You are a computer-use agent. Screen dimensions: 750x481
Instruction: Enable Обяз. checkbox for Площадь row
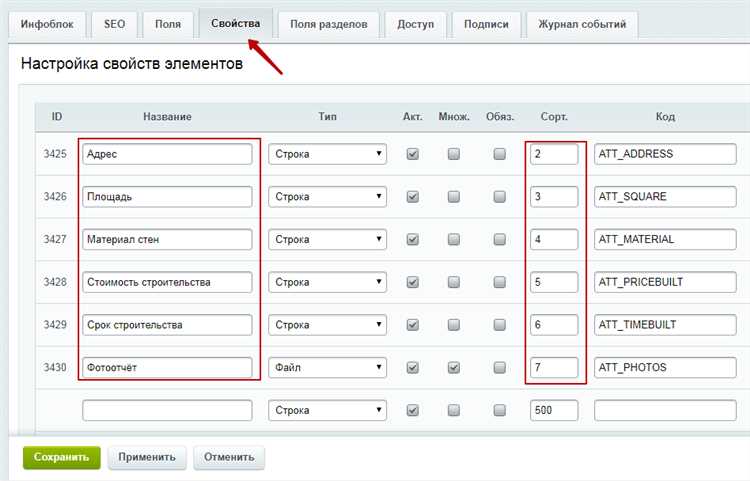(499, 197)
